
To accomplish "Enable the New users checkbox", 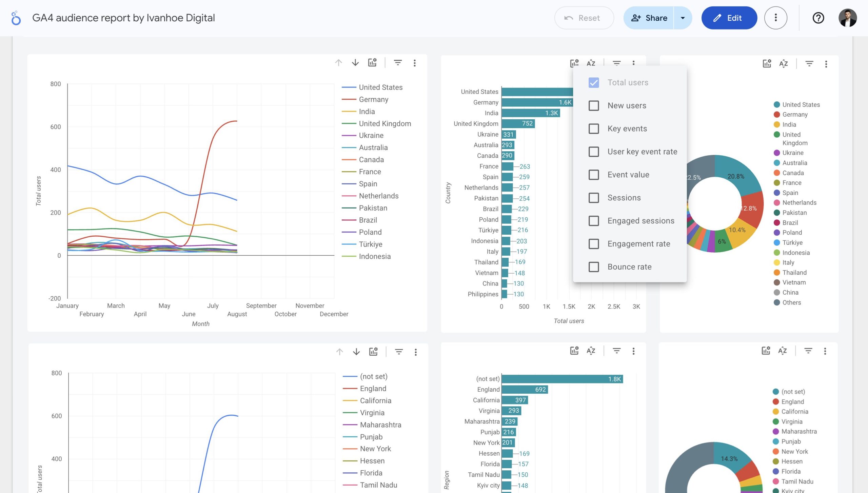I will coord(593,106).
